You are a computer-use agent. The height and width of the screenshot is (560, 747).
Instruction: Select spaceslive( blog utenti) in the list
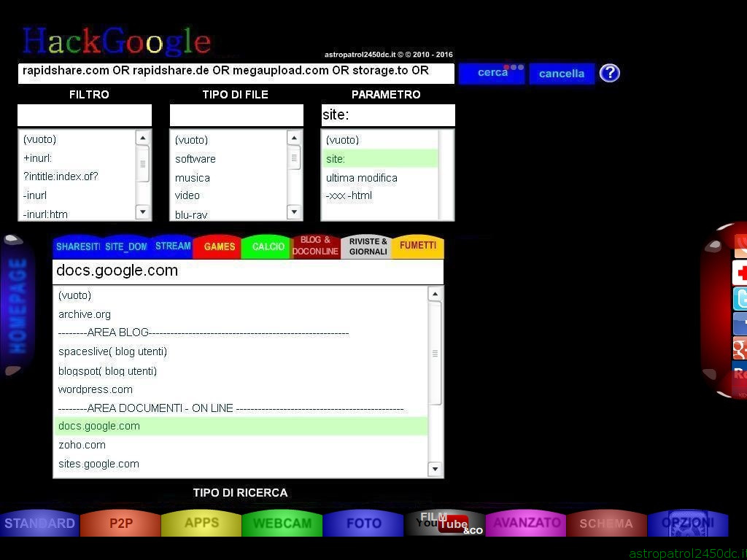point(241,351)
